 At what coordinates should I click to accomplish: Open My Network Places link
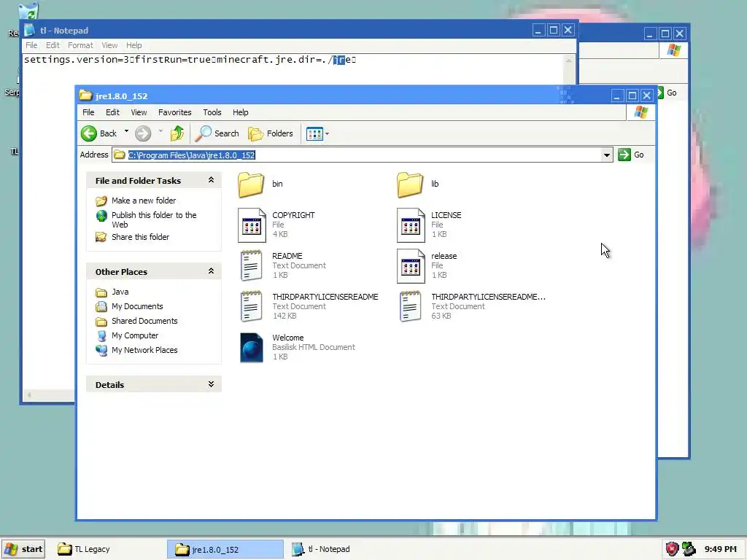144,350
